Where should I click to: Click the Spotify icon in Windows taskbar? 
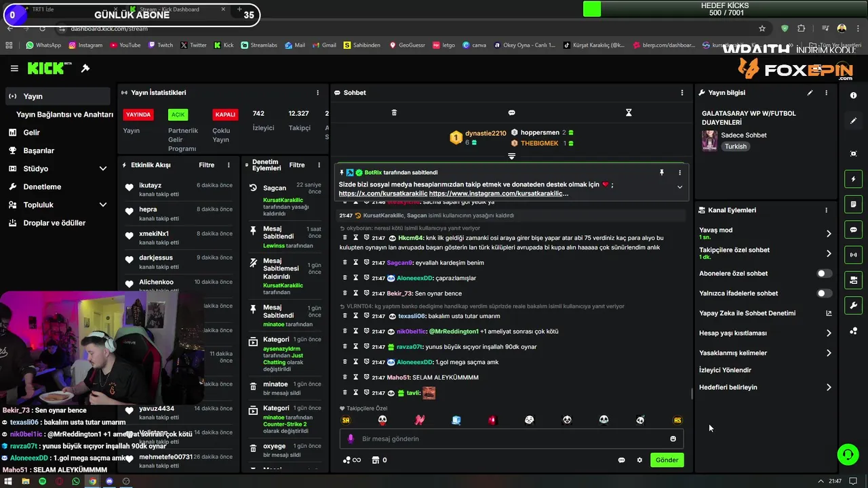point(42,481)
